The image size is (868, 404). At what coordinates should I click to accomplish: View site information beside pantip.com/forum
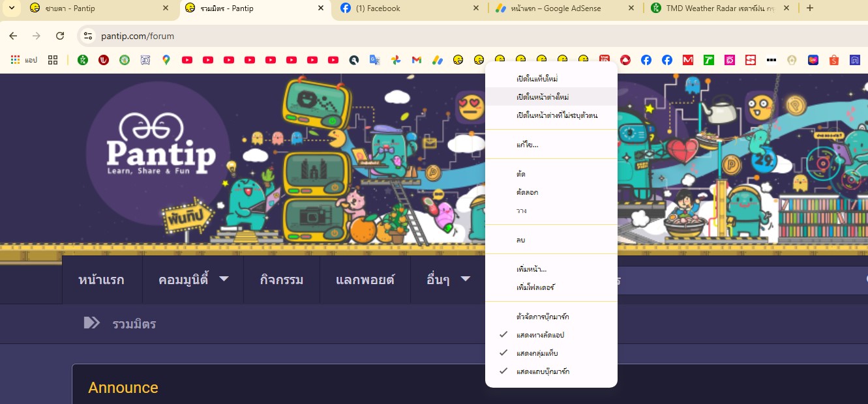click(x=88, y=36)
